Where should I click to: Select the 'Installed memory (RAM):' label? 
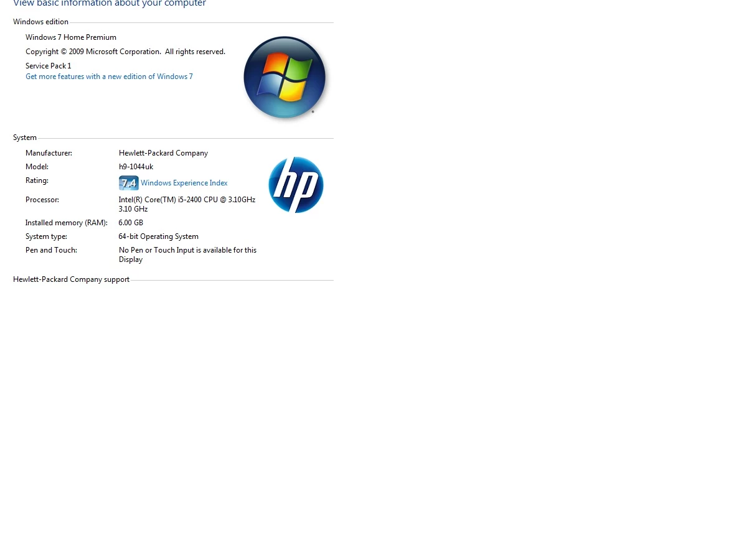[x=67, y=223]
